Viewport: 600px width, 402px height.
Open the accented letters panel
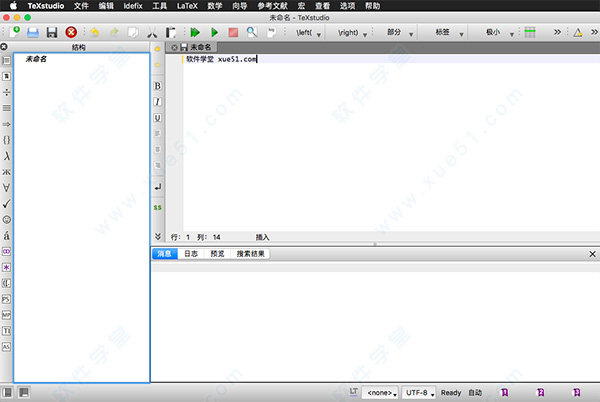coord(7,235)
